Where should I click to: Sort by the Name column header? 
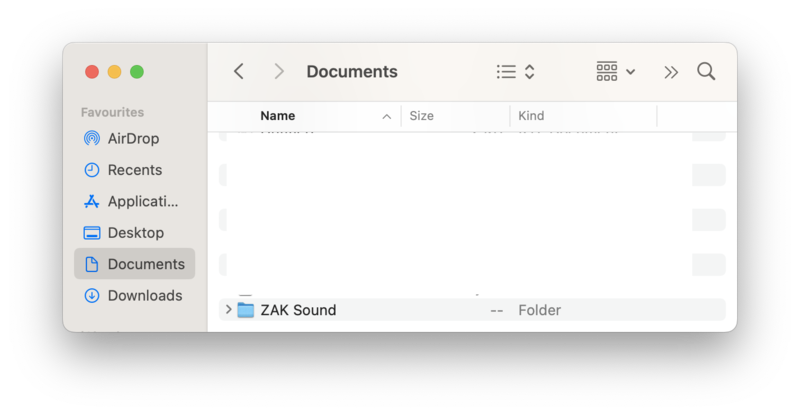pyautogui.click(x=278, y=116)
